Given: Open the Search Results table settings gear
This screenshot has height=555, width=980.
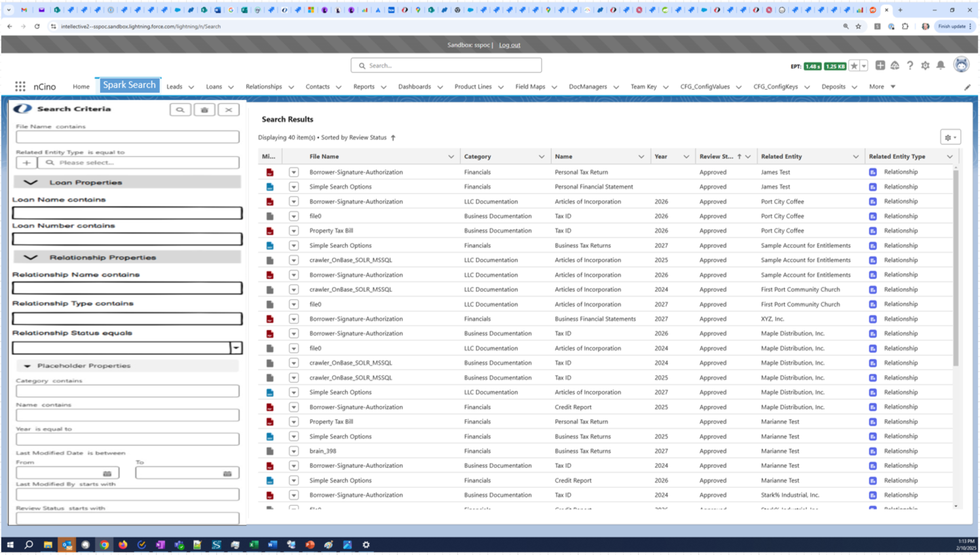Looking at the screenshot, I should click(x=950, y=138).
